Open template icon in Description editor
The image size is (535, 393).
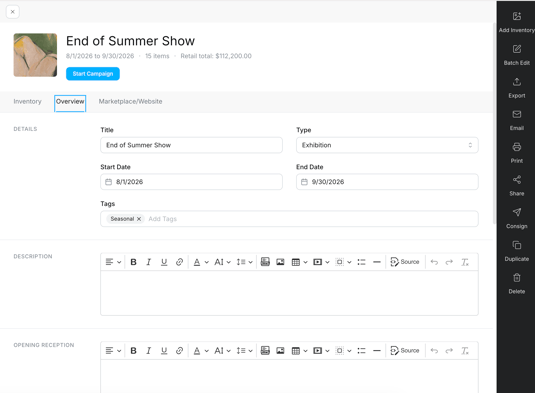tap(265, 262)
